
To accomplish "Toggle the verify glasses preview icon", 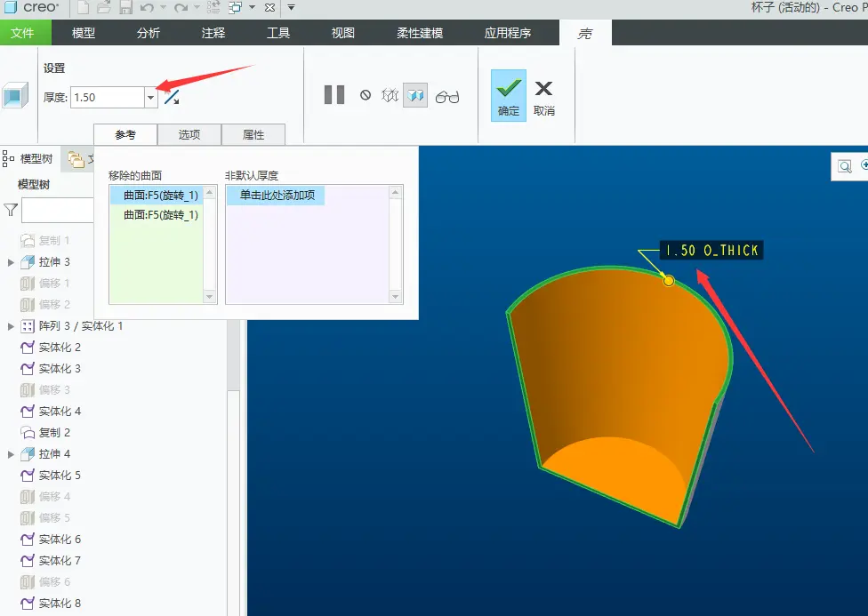I will coord(447,97).
